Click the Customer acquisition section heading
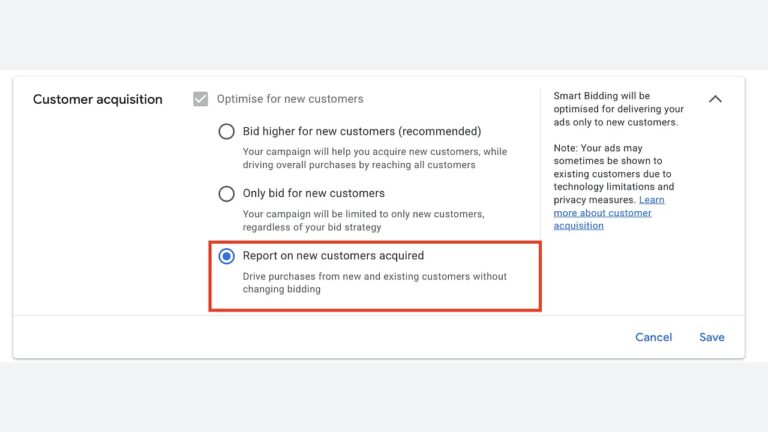The width and height of the screenshot is (768, 432). pos(97,99)
